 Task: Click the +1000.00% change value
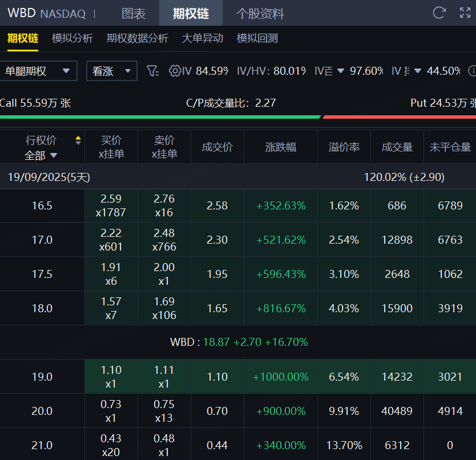point(281,377)
